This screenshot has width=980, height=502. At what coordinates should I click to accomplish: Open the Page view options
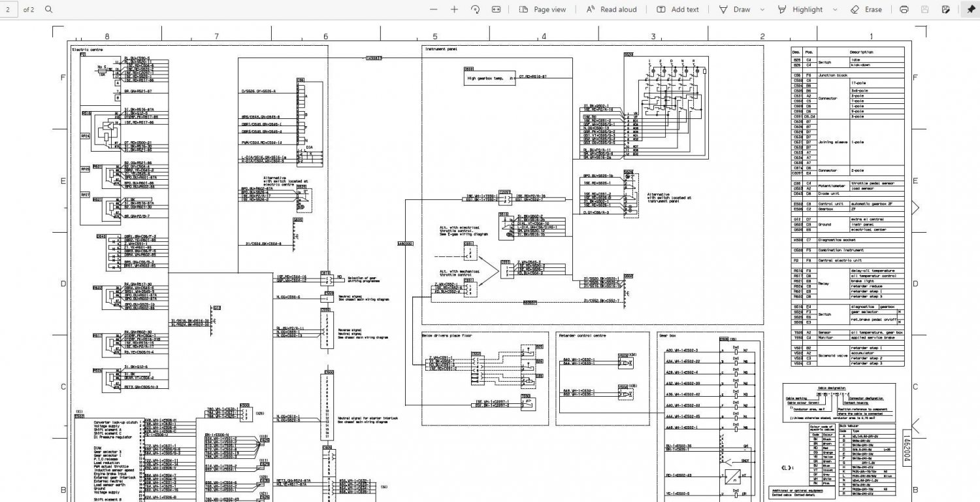click(541, 9)
